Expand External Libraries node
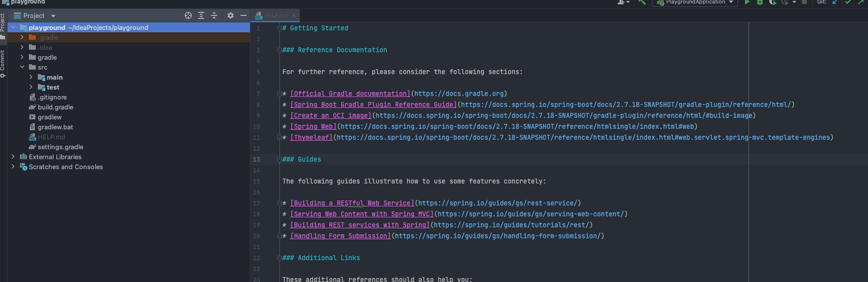 coord(13,157)
